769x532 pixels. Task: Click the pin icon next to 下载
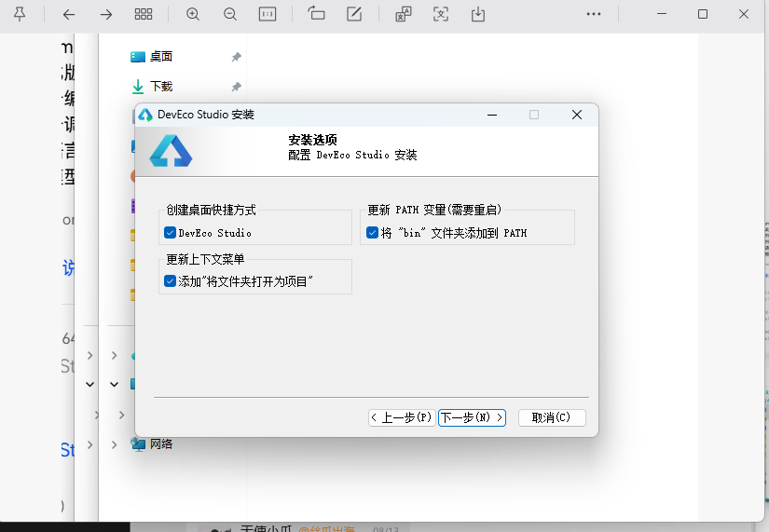pyautogui.click(x=237, y=87)
